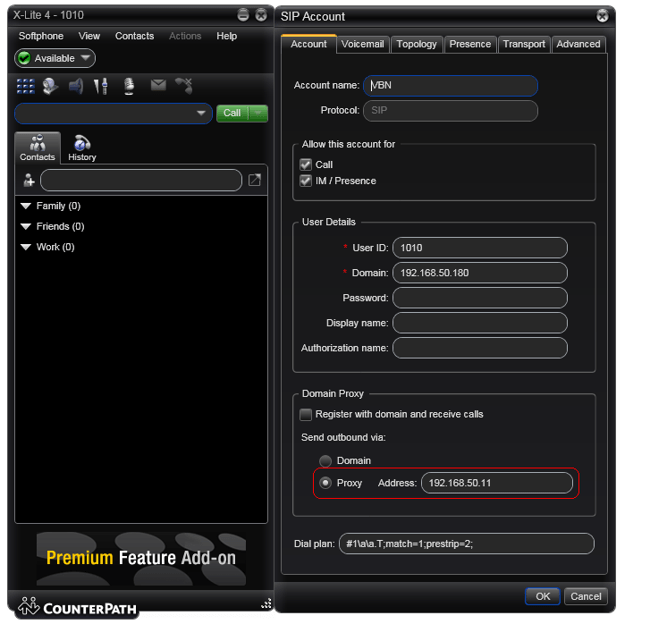Click the Display name field
650x624 pixels.
tap(480, 323)
